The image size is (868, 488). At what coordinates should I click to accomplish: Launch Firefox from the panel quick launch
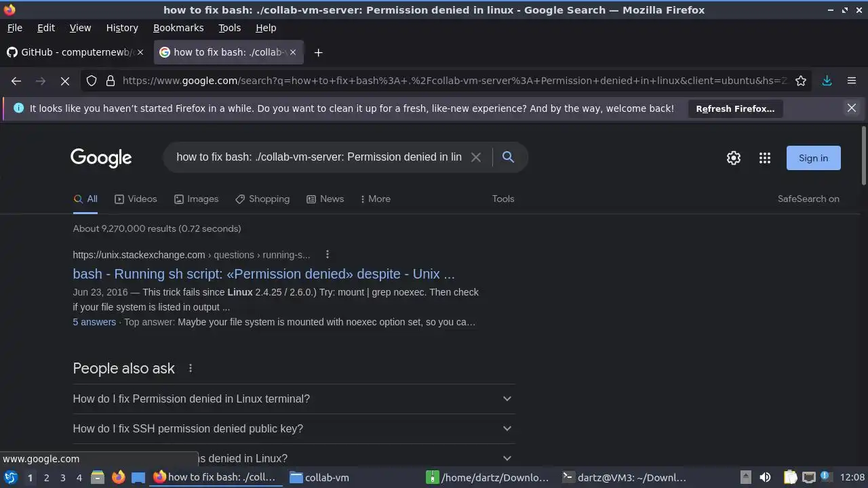click(118, 477)
